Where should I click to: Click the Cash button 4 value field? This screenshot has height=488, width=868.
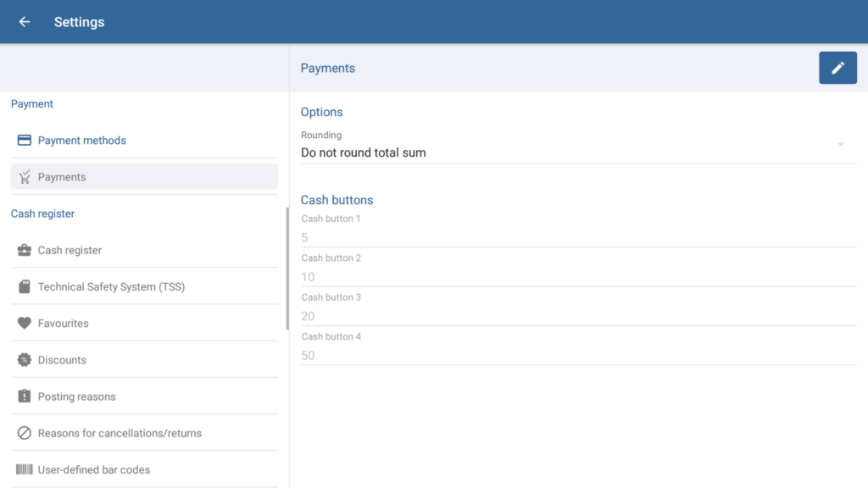[578, 355]
